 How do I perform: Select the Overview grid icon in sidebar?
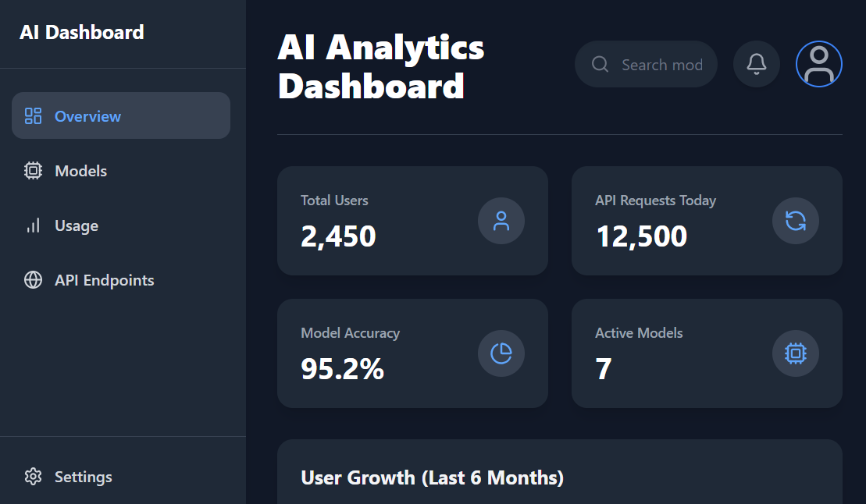[33, 115]
